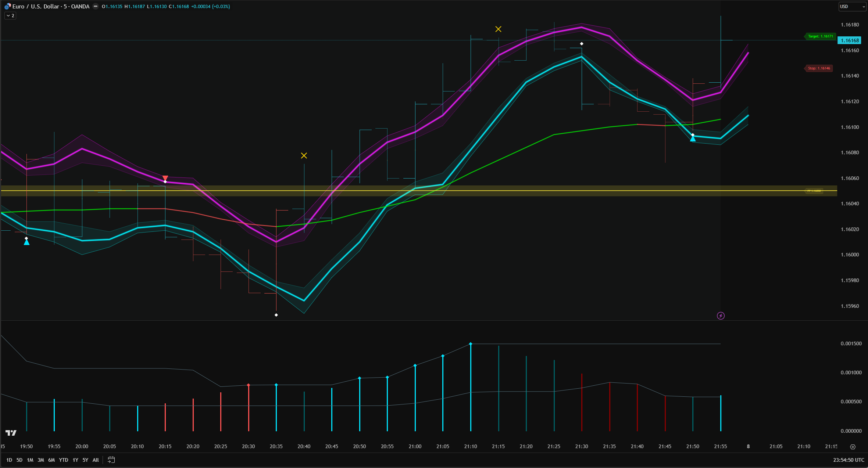Toggle the grey eye-style visibility button beside the symbol name
Image resolution: width=868 pixels, height=468 pixels.
click(95, 6)
